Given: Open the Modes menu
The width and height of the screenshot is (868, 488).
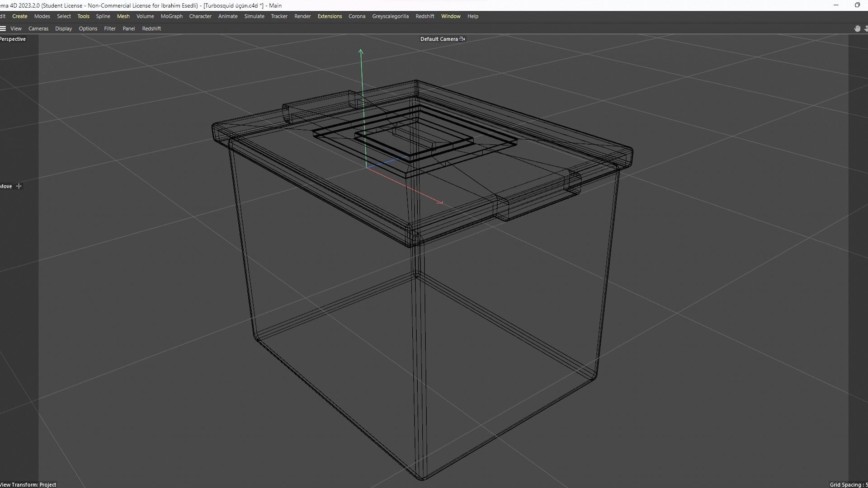Looking at the screenshot, I should pos(42,16).
